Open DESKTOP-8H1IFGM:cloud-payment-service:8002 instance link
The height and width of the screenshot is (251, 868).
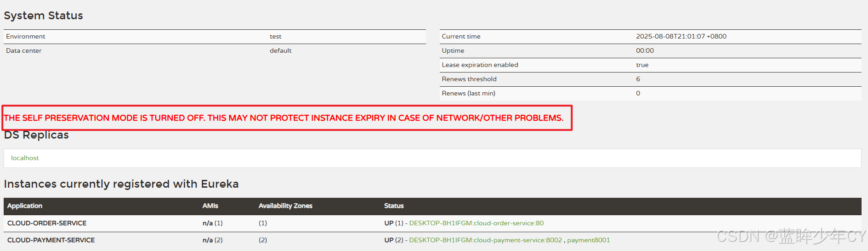[x=486, y=240]
